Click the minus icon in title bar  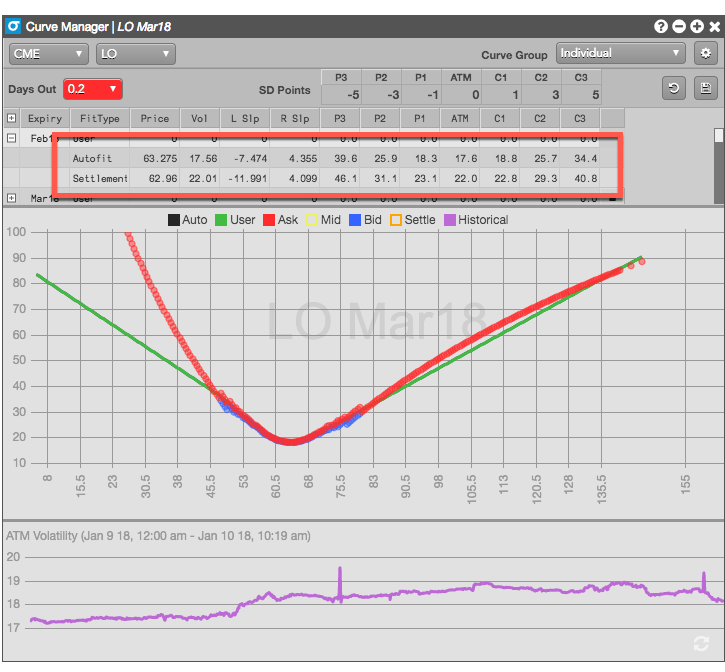679,26
